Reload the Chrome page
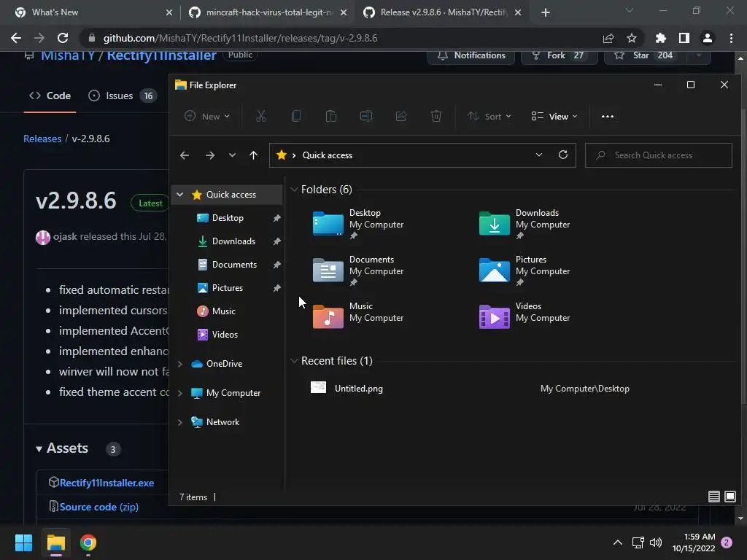The height and width of the screenshot is (560, 747). click(63, 38)
